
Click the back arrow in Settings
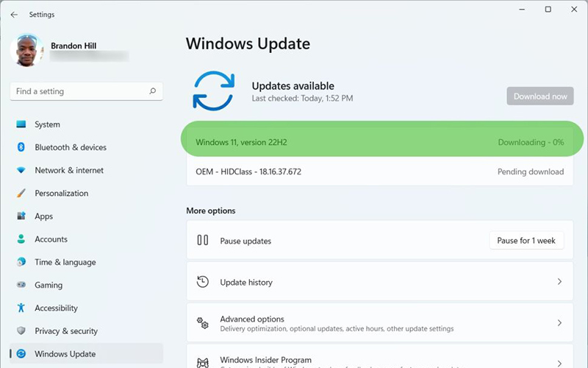14,15
